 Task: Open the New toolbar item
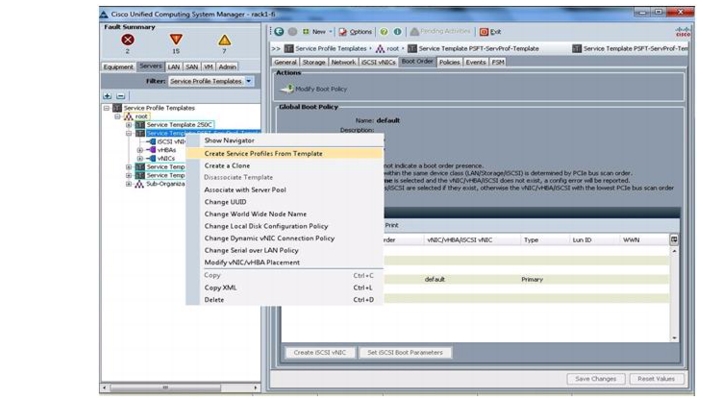315,32
